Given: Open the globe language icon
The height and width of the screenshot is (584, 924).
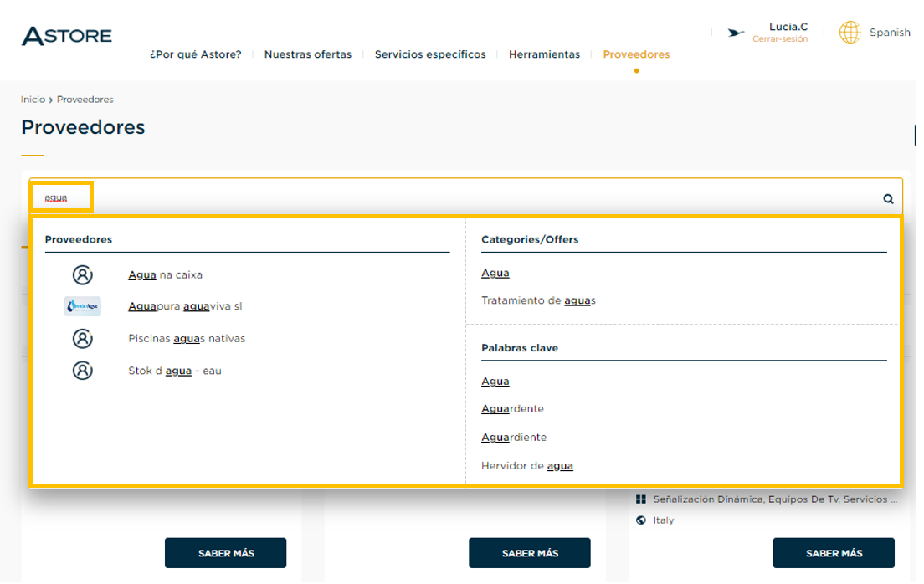Looking at the screenshot, I should pos(850,33).
